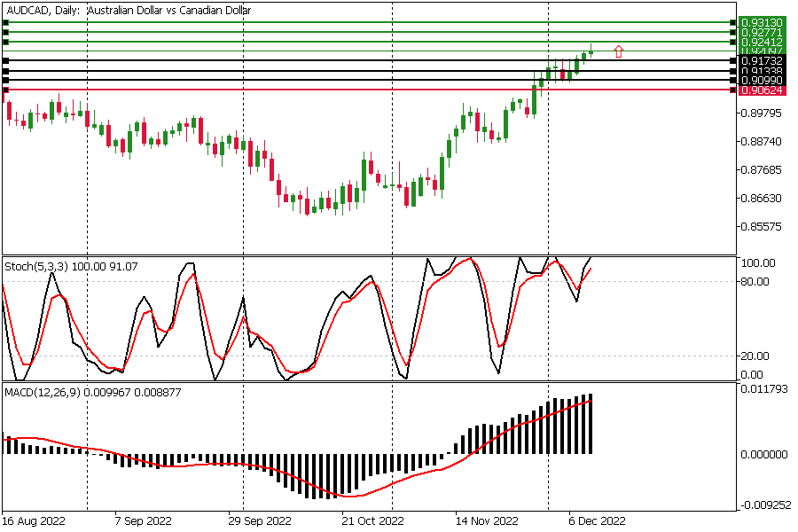Click the 0.87685 price axis value
Viewport: 798px width, 532px height.
point(762,169)
